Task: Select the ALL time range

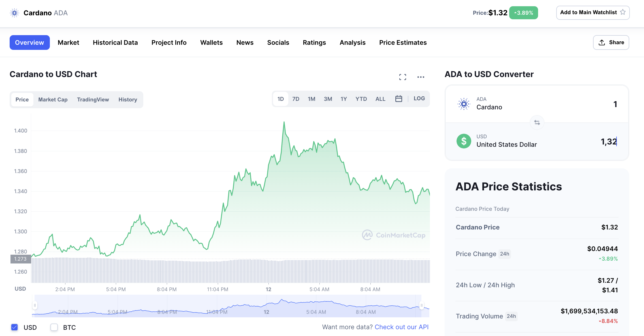Action: pos(380,99)
